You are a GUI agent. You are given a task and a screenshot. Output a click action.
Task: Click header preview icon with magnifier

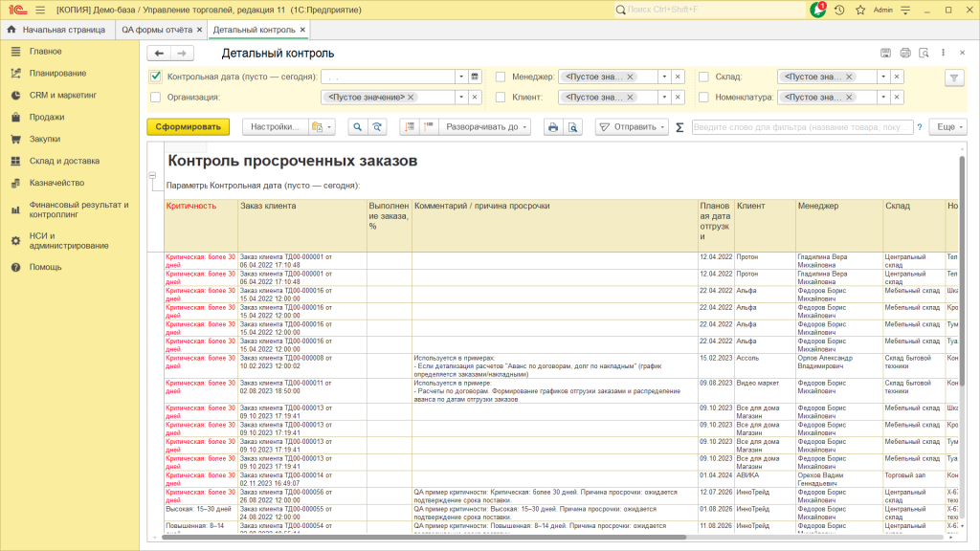tap(924, 54)
